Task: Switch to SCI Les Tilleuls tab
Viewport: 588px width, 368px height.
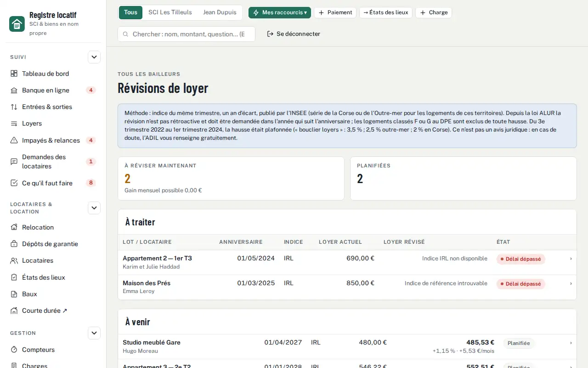Action: pyautogui.click(x=170, y=12)
